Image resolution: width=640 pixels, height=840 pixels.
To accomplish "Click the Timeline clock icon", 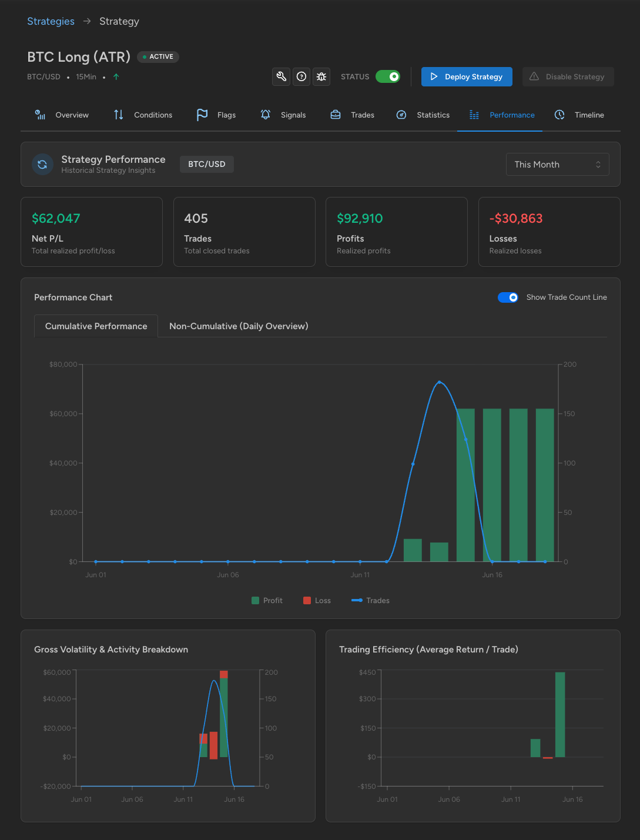I will pyautogui.click(x=559, y=115).
